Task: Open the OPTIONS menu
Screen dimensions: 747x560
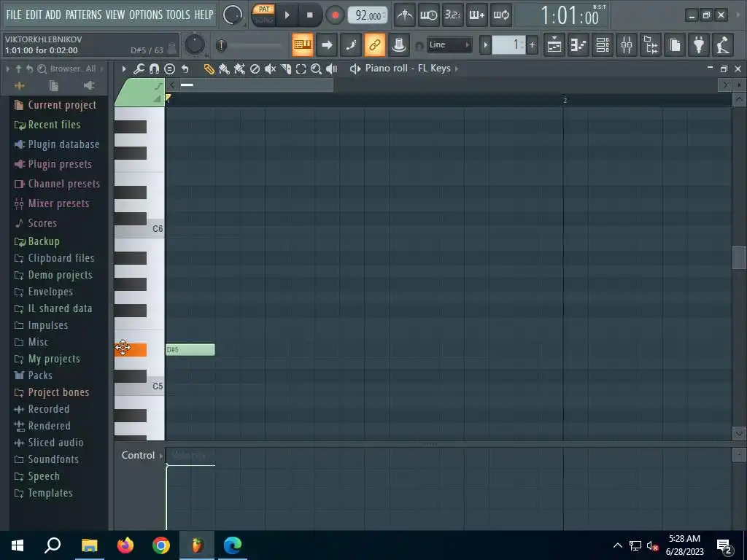Action: point(146,15)
